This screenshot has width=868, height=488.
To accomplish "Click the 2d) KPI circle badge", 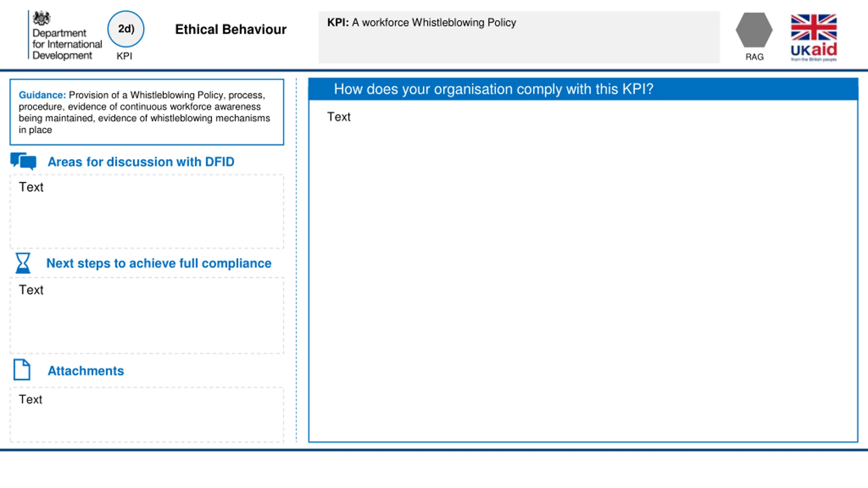I will coord(126,29).
